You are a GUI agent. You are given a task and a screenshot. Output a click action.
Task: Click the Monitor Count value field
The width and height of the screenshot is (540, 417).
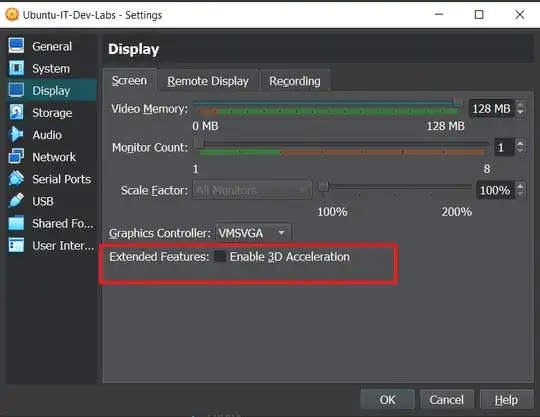[x=504, y=147]
